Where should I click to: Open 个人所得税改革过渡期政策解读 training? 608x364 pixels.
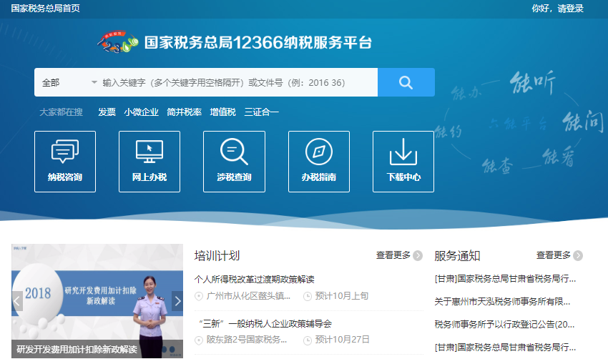(x=255, y=279)
